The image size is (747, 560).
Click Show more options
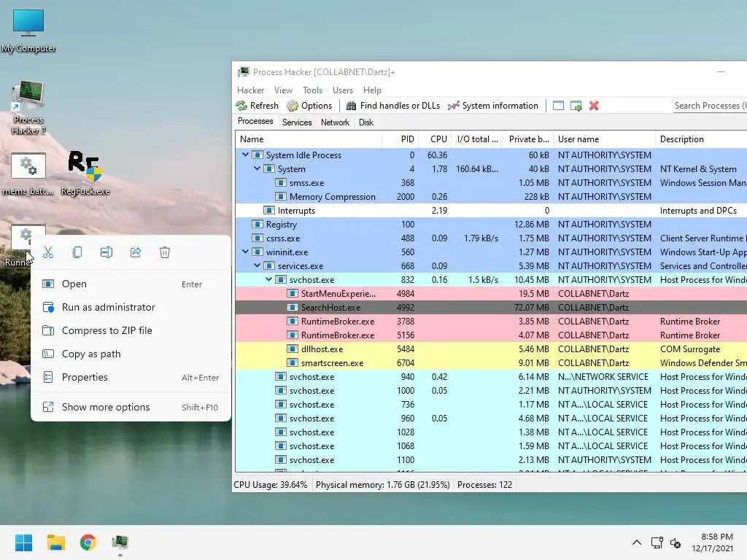tap(131, 407)
